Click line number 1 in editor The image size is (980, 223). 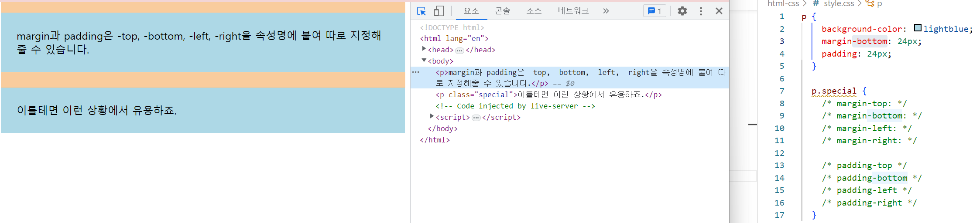[782, 17]
